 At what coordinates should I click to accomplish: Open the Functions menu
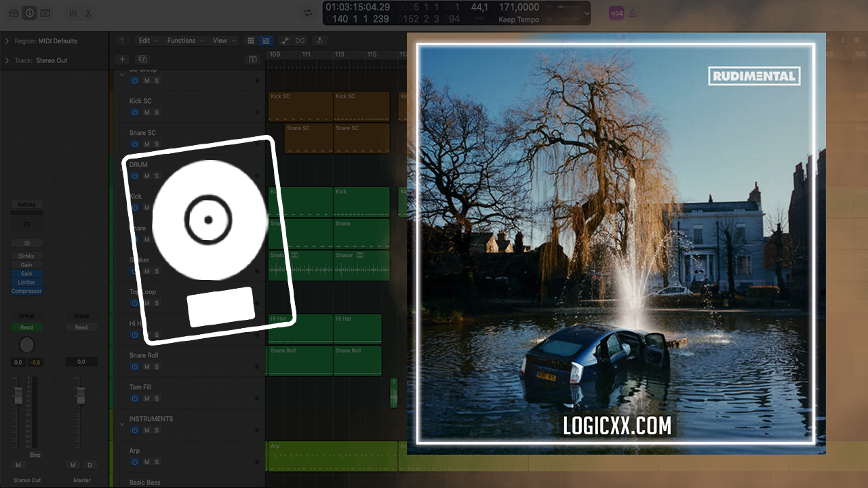[x=184, y=41]
